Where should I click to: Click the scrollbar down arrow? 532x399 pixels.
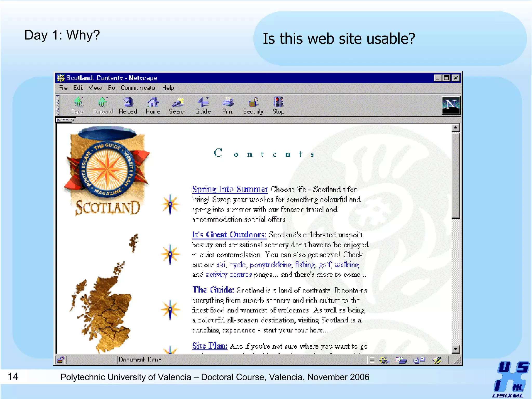[x=455, y=349]
